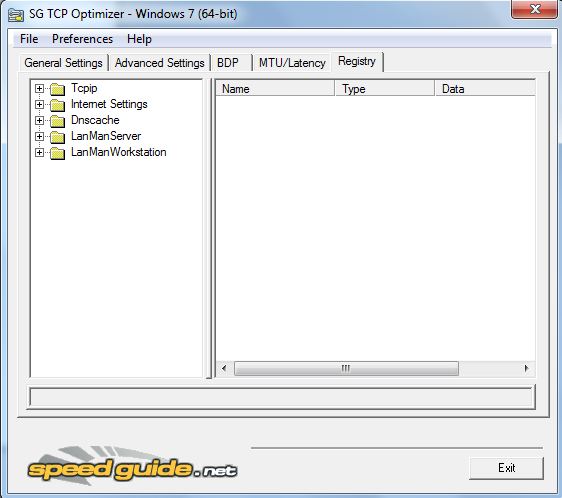Sort by the Type column header
The height and width of the screenshot is (498, 562).
[385, 89]
